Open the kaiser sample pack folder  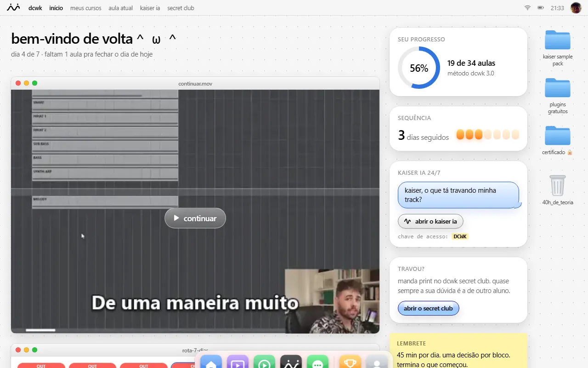558,48
